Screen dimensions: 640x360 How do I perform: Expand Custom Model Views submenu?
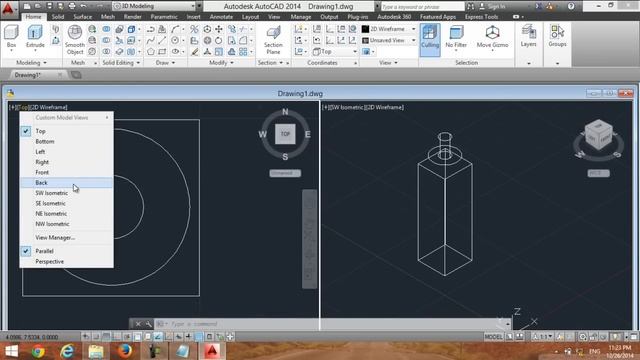[67, 118]
